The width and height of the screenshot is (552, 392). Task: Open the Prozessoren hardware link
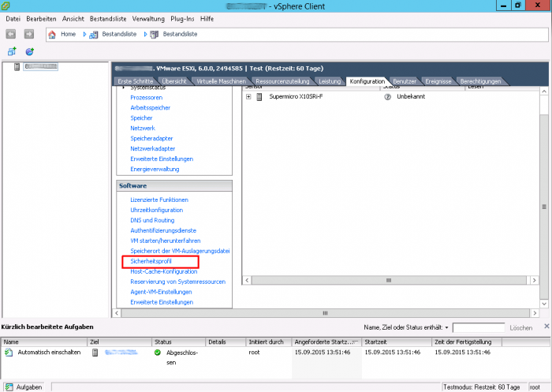click(147, 98)
